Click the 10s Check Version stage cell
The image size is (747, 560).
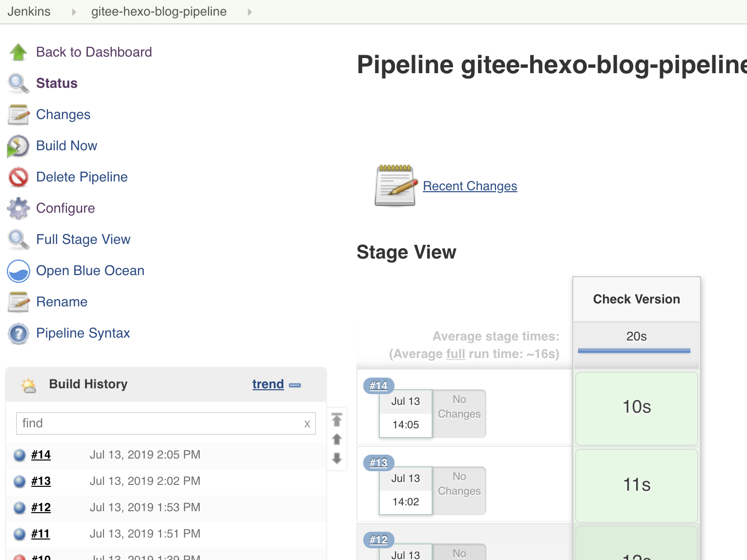tap(636, 408)
